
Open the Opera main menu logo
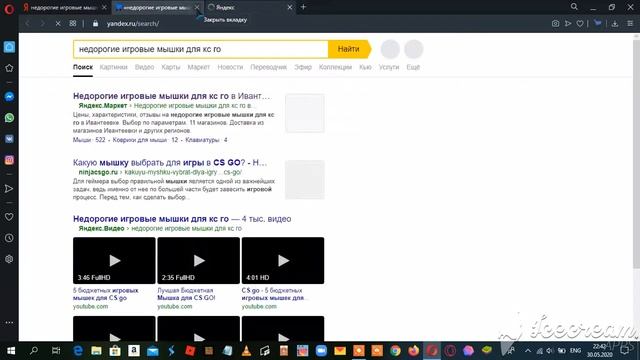click(9, 8)
